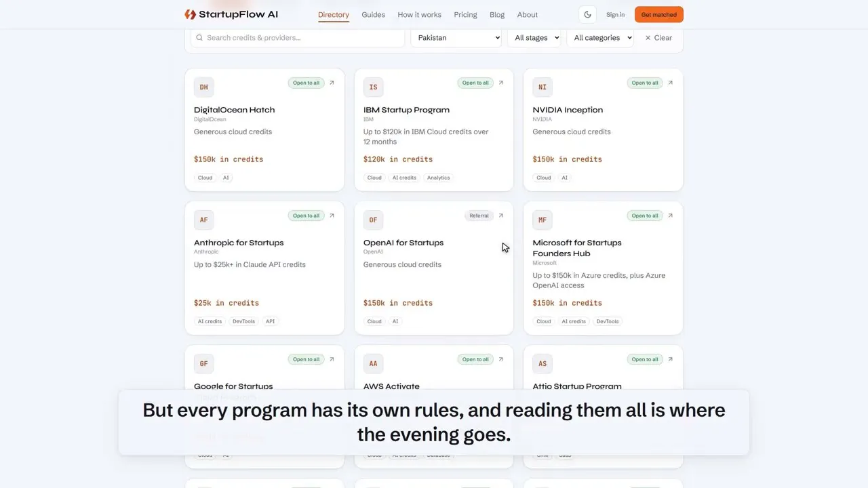This screenshot has width=868, height=488.
Task: Open the external link arrow on Attio Startup Program card
Action: coord(671,359)
